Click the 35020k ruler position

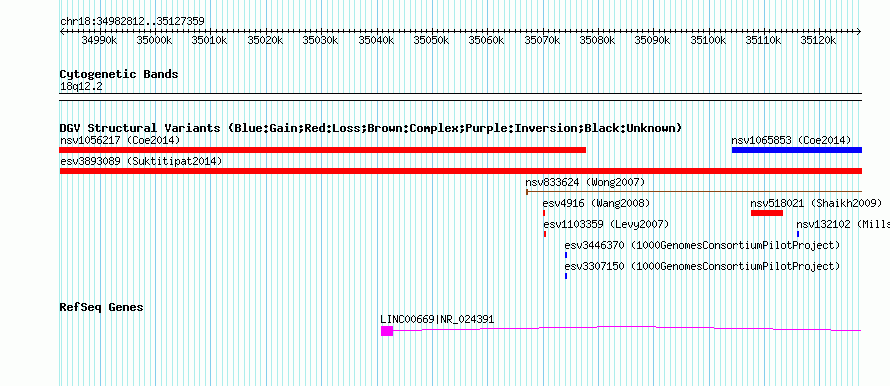(x=265, y=41)
